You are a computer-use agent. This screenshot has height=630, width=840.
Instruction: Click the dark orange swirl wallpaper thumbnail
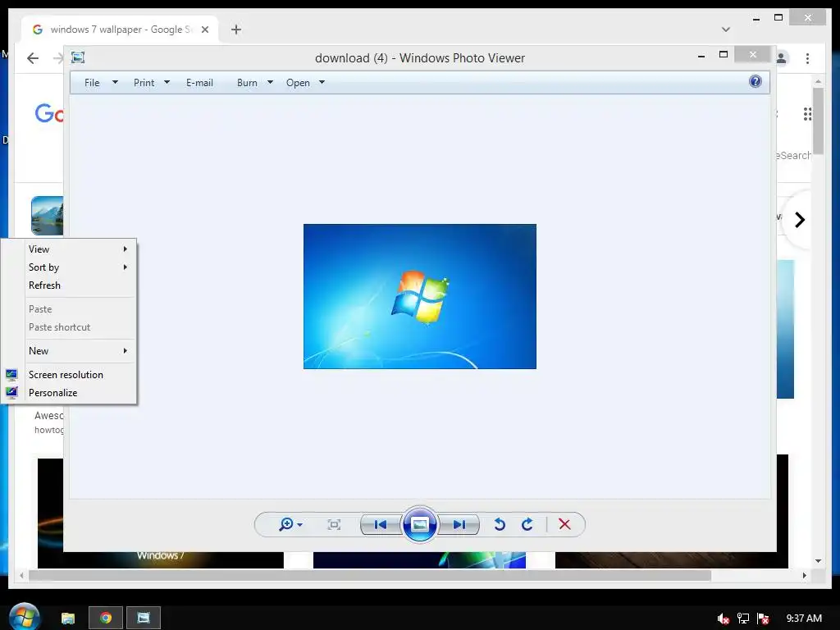pyautogui.click(x=160, y=514)
